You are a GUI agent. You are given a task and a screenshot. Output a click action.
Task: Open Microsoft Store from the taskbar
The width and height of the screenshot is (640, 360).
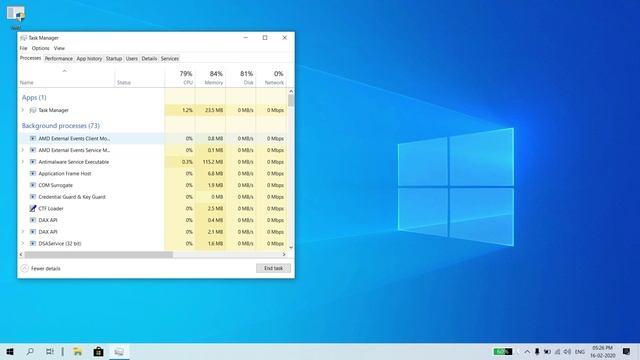98,351
